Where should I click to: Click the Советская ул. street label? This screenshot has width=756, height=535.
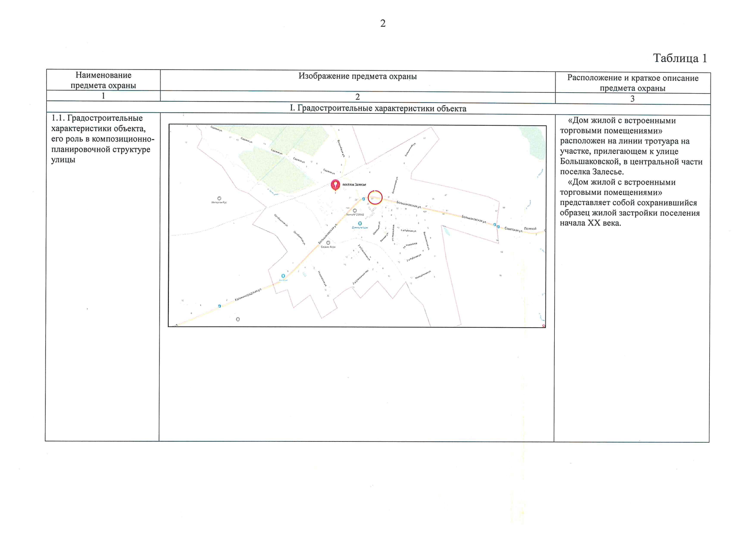click(x=513, y=229)
